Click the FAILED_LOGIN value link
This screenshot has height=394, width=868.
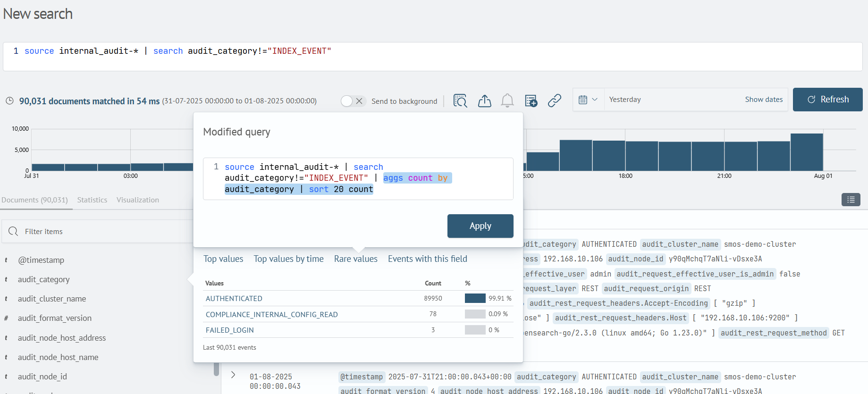(229, 330)
